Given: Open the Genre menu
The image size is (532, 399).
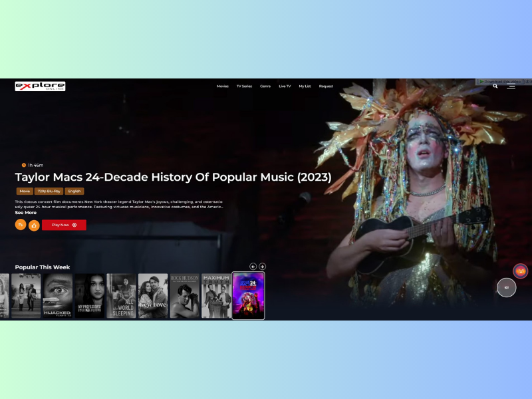Looking at the screenshot, I should point(265,86).
